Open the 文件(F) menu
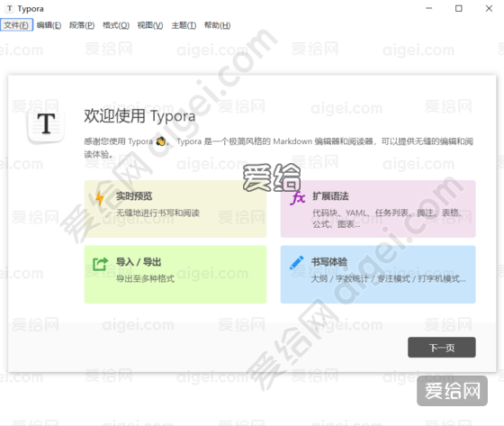This screenshot has height=426, width=504. [x=16, y=25]
